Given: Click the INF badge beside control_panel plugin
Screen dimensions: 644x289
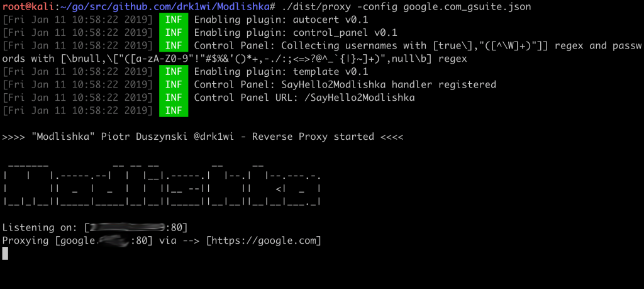Looking at the screenshot, I should point(174,32).
